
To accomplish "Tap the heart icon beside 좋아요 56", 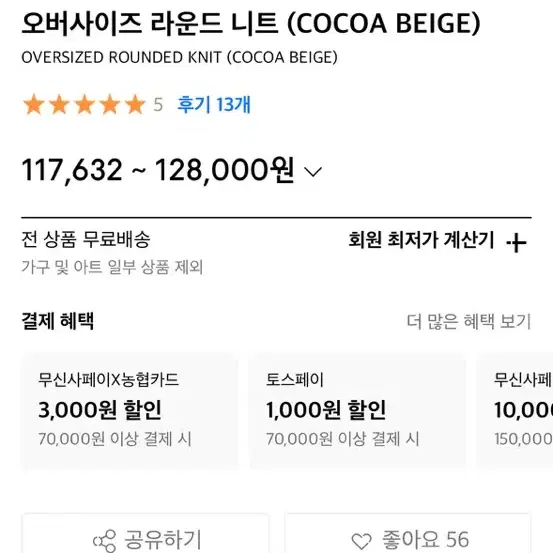I will tap(361, 541).
